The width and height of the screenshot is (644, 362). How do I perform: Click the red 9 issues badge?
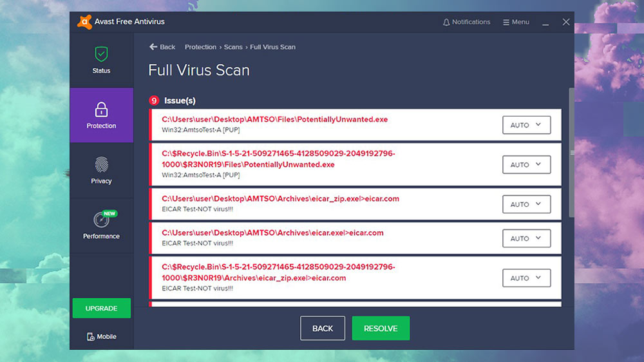pyautogui.click(x=154, y=100)
